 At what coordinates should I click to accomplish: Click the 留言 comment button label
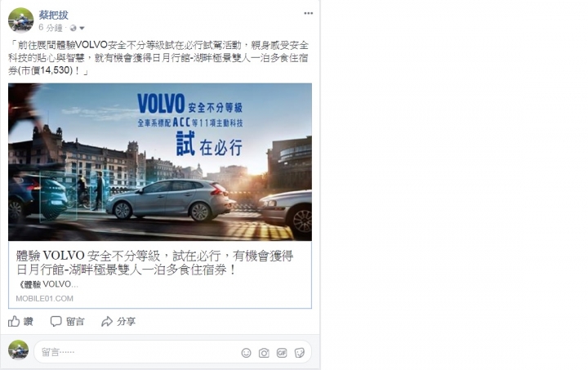[75, 321]
